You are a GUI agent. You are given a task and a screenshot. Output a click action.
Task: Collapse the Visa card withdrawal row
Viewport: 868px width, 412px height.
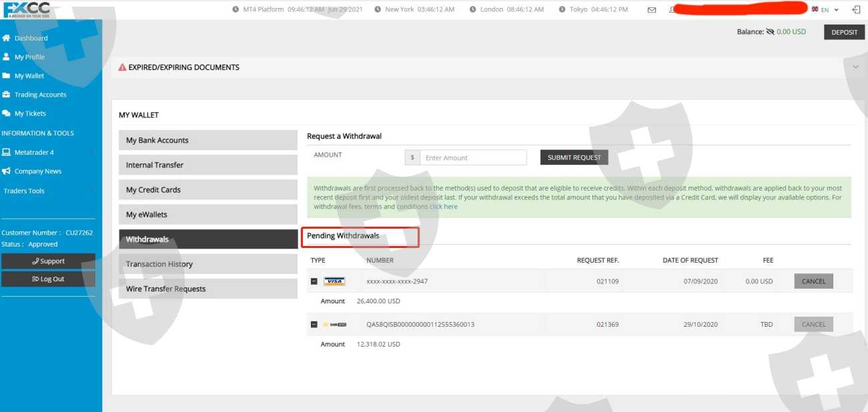[314, 281]
